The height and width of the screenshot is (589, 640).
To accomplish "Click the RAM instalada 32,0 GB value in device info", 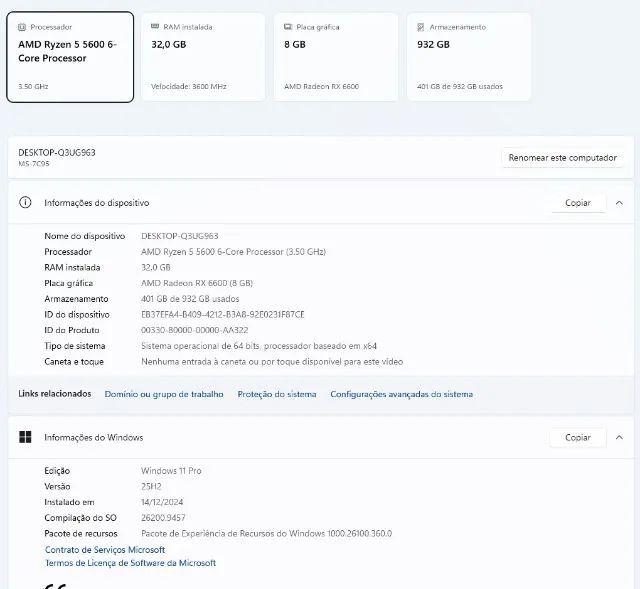I will tap(156, 268).
